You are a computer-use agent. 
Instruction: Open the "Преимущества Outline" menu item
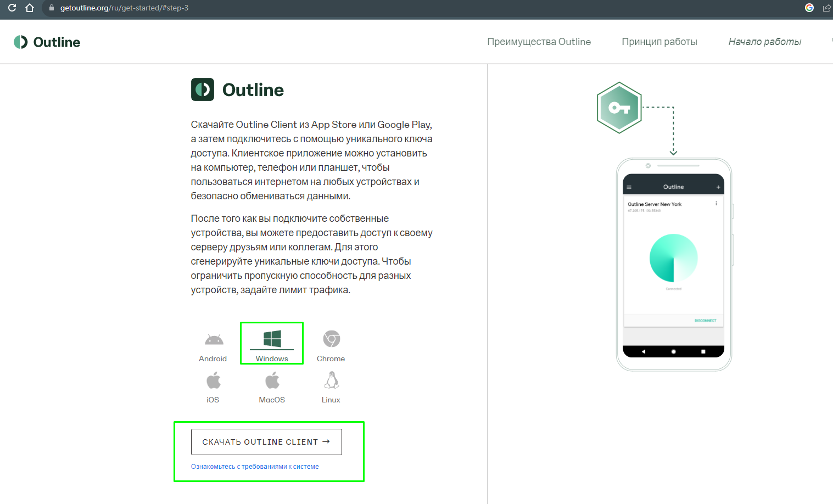539,42
